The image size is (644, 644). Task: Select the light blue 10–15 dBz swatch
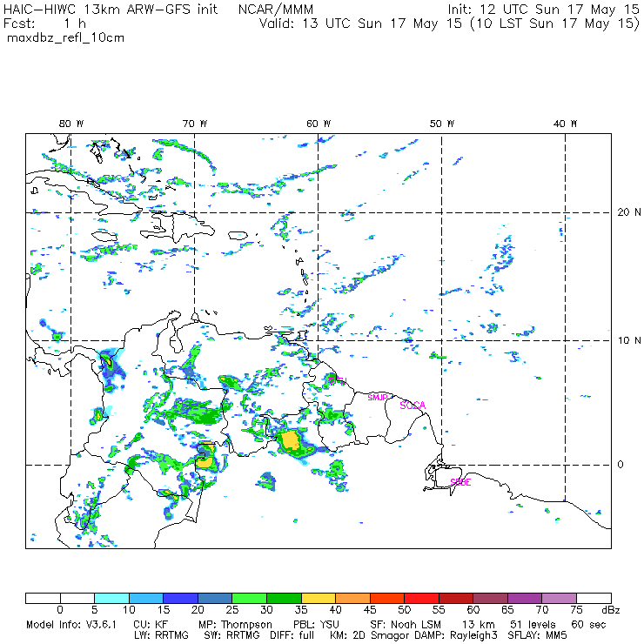pos(146,598)
